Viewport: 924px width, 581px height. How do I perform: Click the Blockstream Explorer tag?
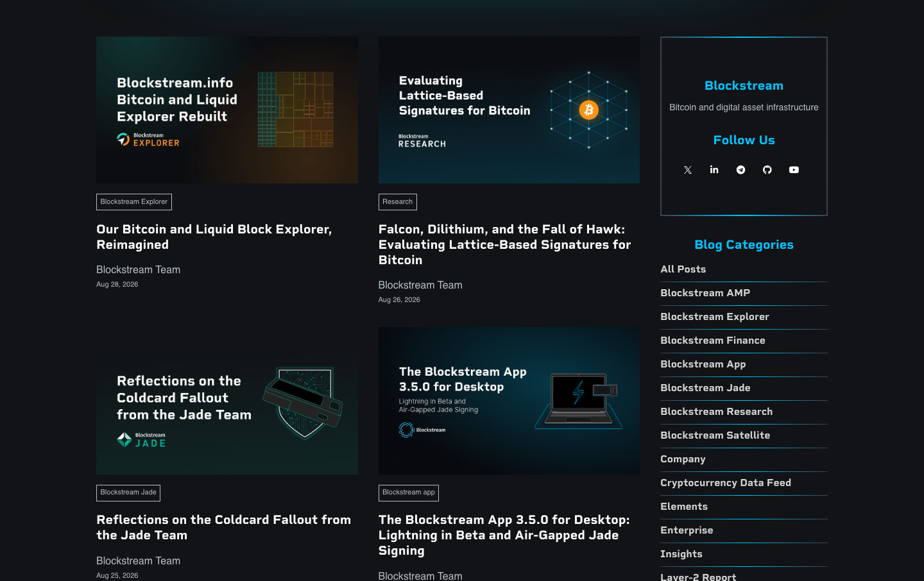134,202
